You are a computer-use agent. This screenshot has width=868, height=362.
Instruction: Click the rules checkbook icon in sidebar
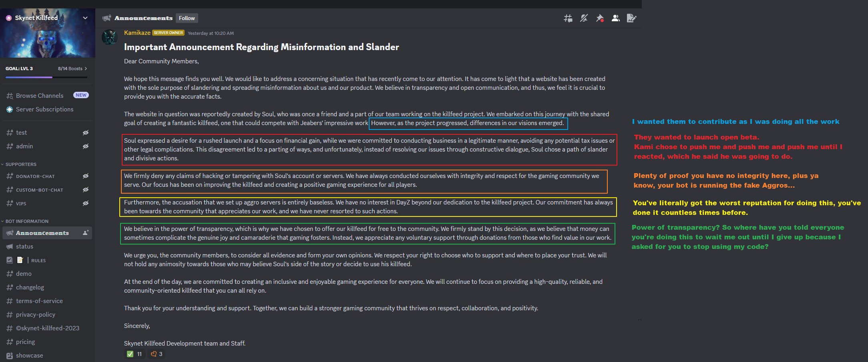click(x=10, y=260)
